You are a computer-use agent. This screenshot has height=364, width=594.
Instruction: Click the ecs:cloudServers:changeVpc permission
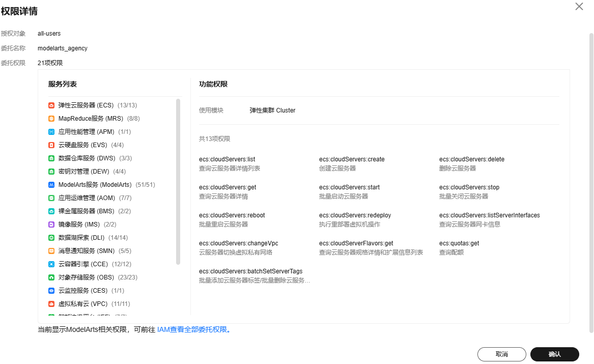click(238, 243)
